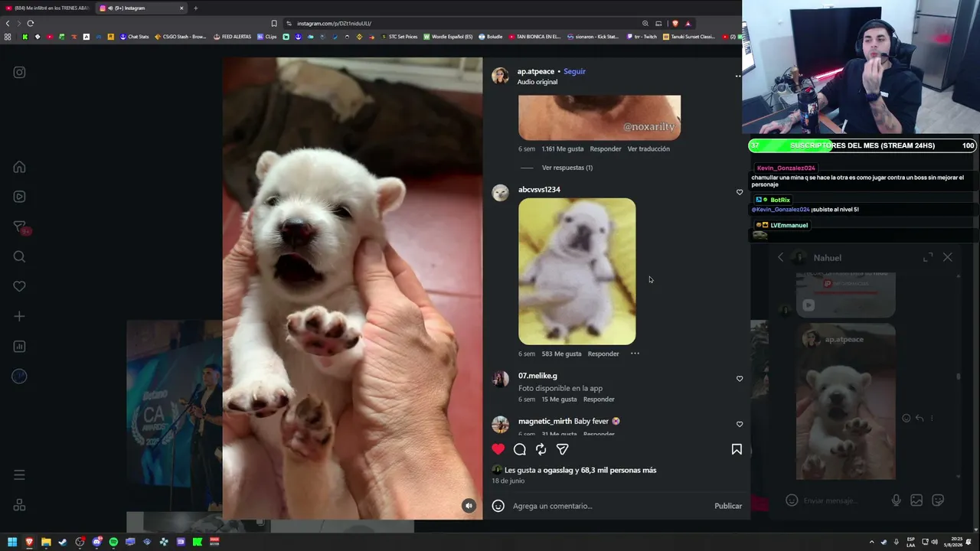Go back in browser history

[x=8, y=23]
